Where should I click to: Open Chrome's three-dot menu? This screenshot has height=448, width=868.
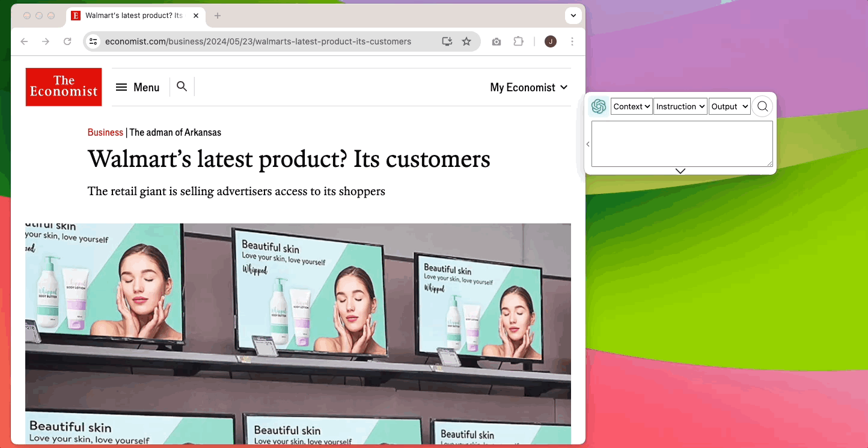tap(572, 41)
